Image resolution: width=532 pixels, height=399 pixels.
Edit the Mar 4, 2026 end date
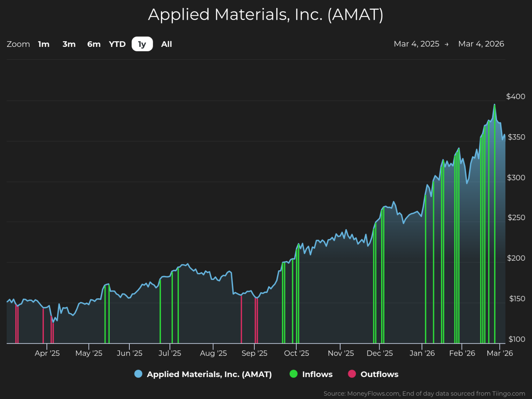[x=481, y=44]
